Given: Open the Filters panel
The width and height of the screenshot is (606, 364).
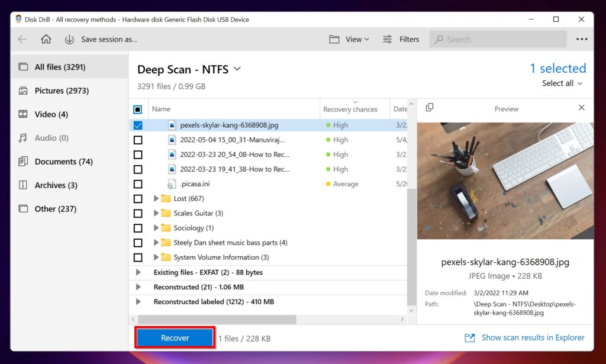Looking at the screenshot, I should [400, 39].
